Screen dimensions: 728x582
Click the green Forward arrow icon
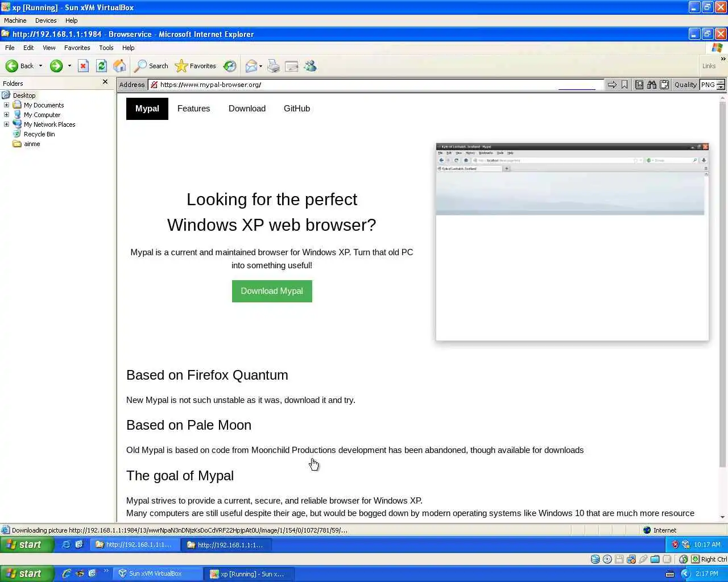tap(56, 66)
